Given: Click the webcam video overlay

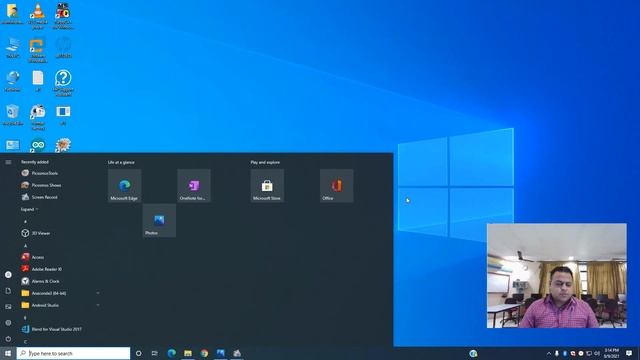Looking at the screenshot, I should pyautogui.click(x=557, y=276).
